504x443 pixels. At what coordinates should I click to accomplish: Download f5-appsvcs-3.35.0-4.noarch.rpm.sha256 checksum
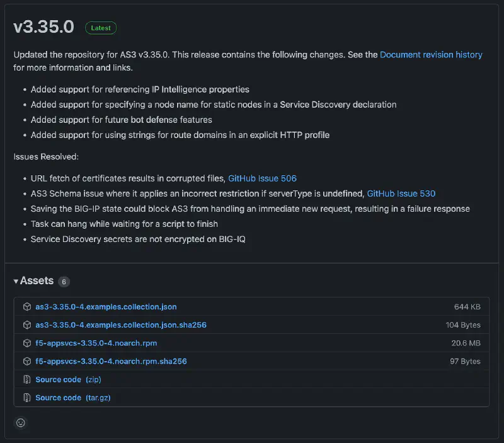coord(111,362)
